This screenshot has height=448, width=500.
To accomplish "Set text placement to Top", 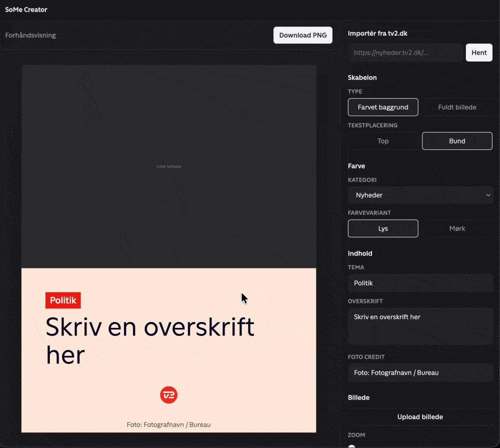I will (383, 141).
